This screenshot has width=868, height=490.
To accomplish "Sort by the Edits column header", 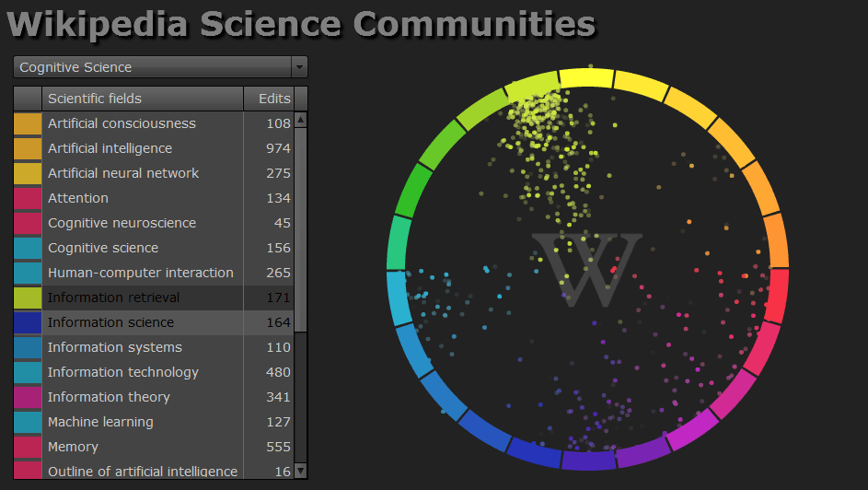I will click(269, 99).
